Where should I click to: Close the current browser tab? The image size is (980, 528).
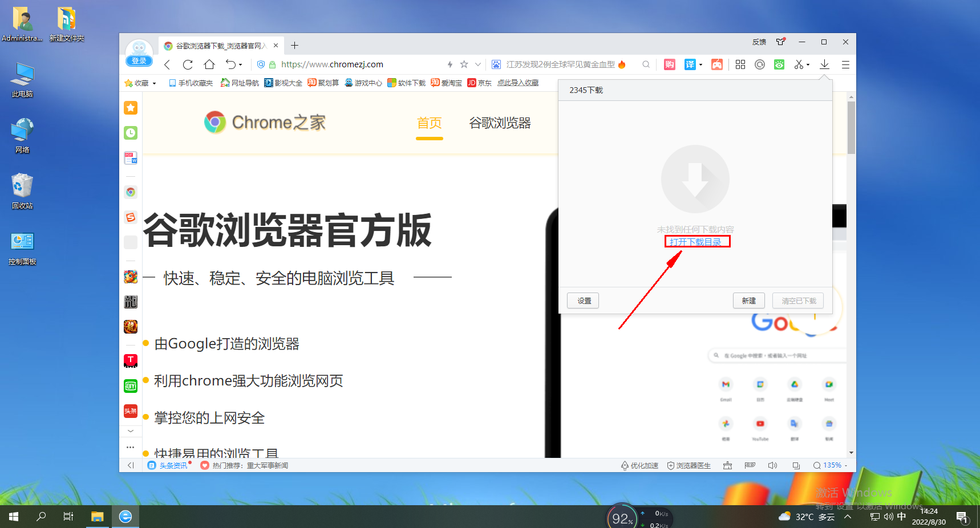[x=276, y=46]
